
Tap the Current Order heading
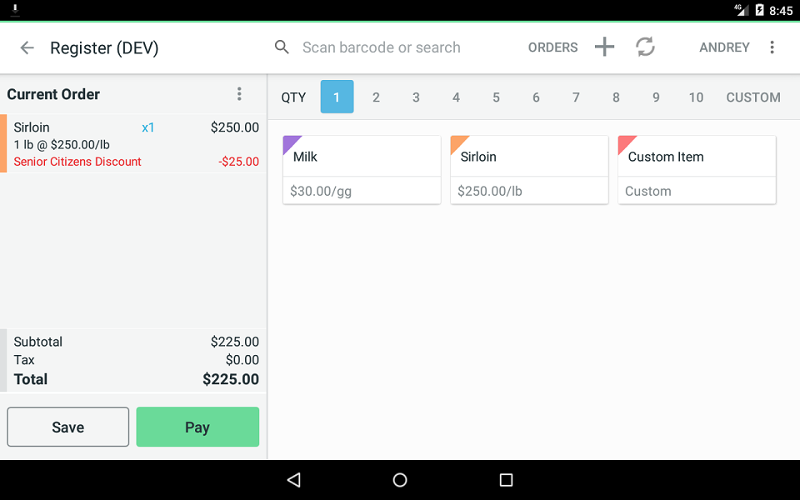coord(54,94)
